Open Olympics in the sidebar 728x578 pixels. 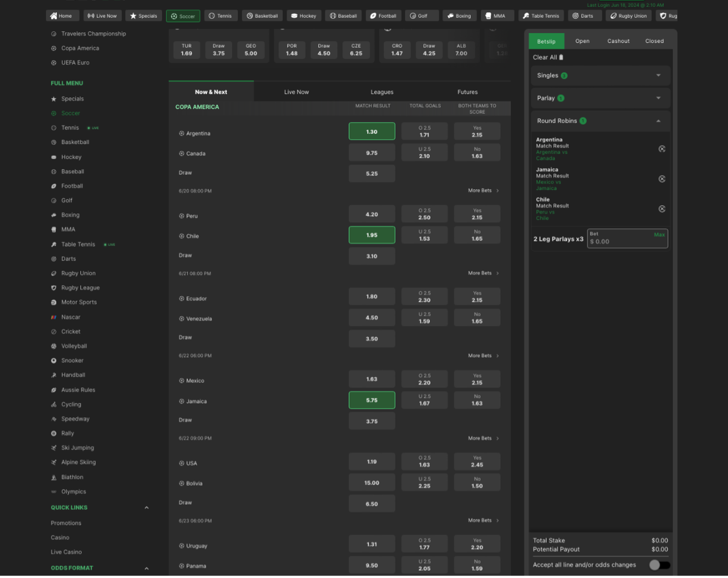(73, 492)
